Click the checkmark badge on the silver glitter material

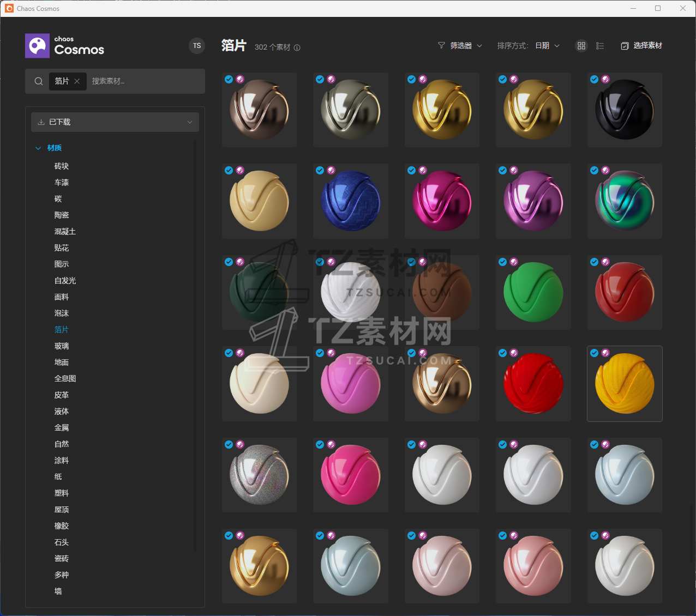pyautogui.click(x=229, y=444)
